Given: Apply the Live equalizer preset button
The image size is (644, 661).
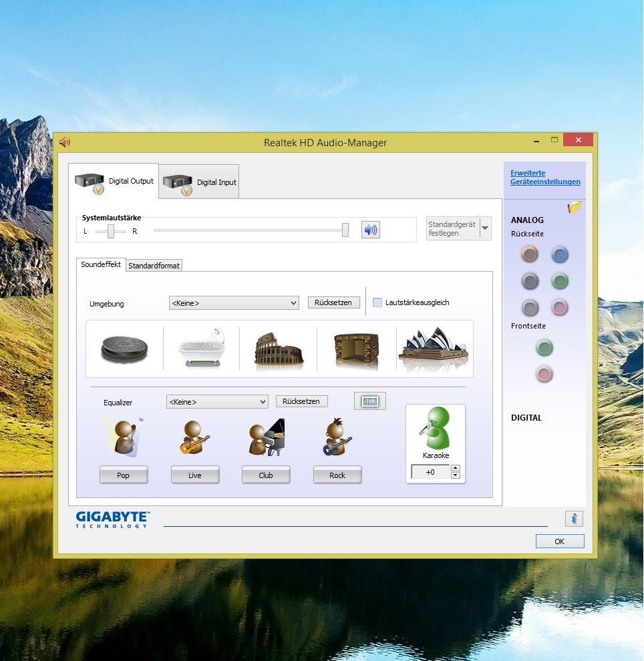Looking at the screenshot, I should 195,475.
